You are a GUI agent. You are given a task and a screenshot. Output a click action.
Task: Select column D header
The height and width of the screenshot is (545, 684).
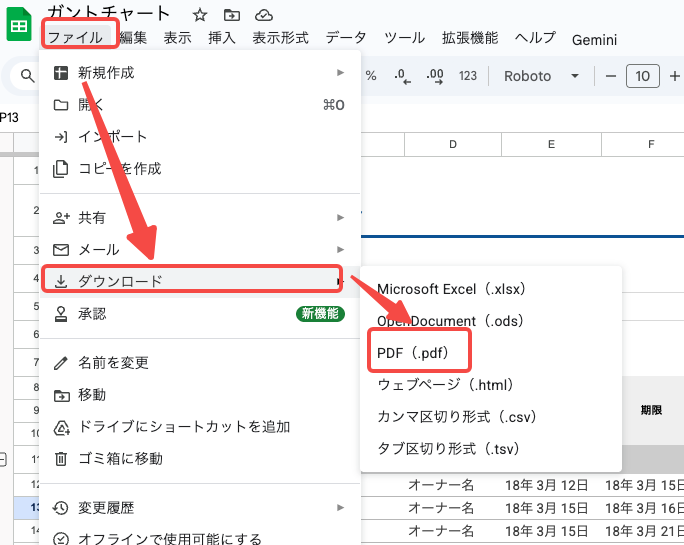point(453,144)
